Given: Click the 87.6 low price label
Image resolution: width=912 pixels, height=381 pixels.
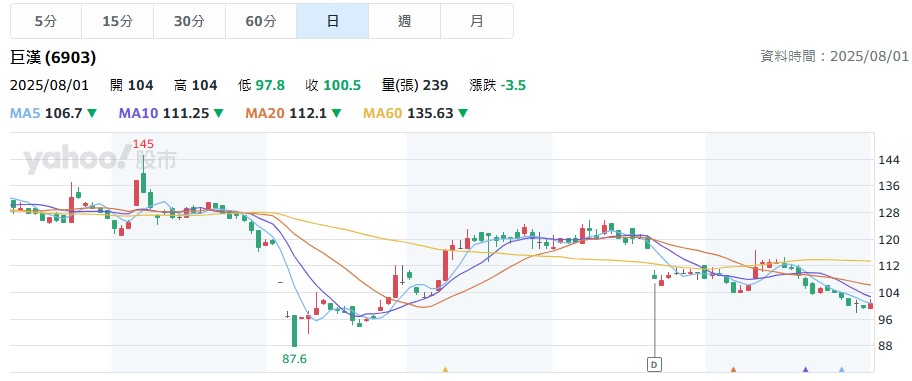Looking at the screenshot, I should tap(294, 359).
